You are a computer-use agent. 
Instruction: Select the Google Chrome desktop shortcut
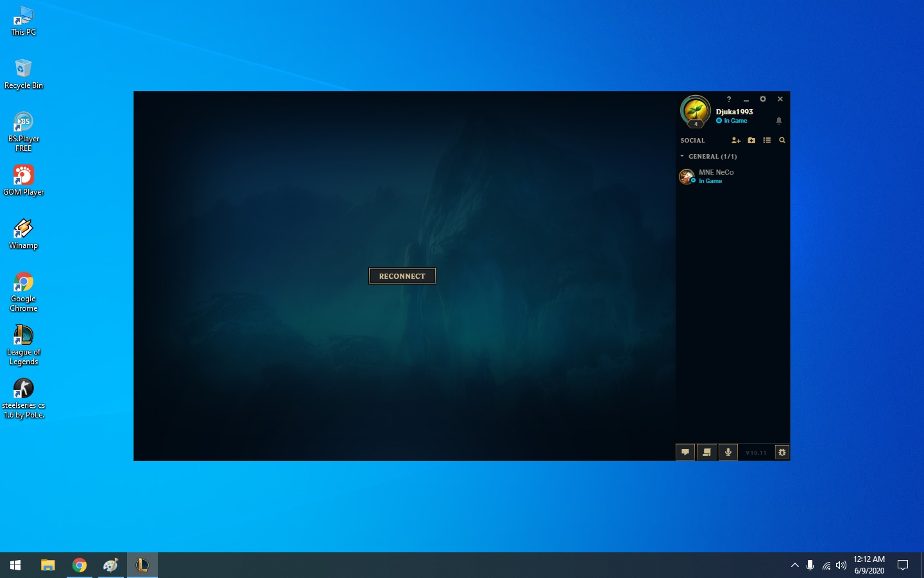[x=24, y=292]
